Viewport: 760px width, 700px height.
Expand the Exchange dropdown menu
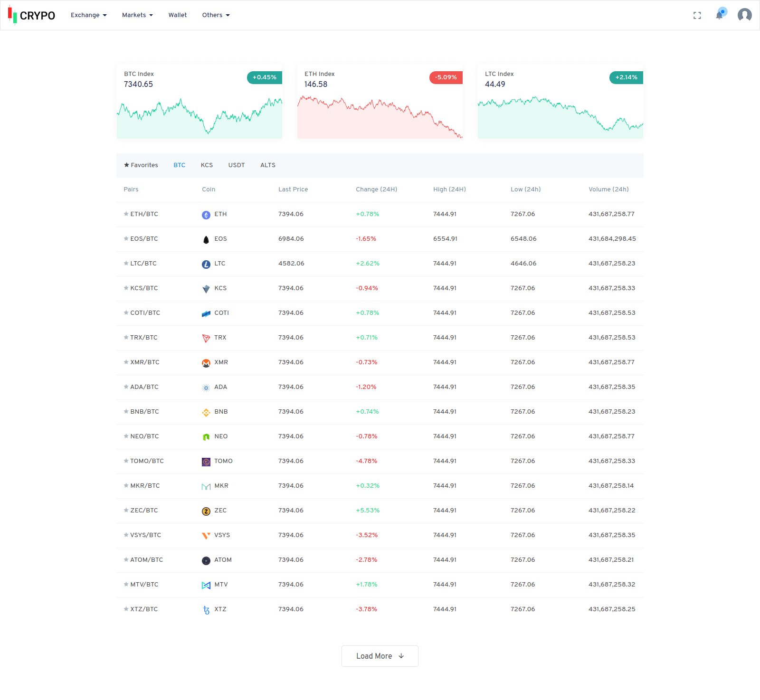pos(89,15)
